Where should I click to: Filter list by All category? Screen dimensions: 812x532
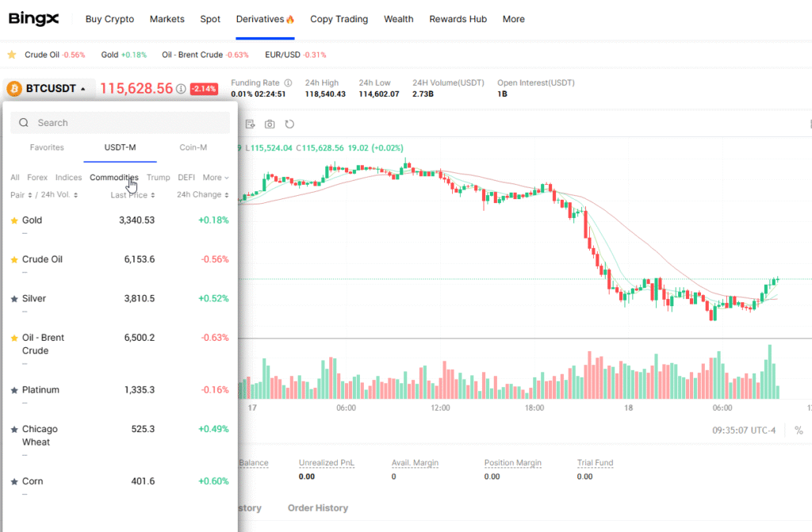[x=15, y=177]
